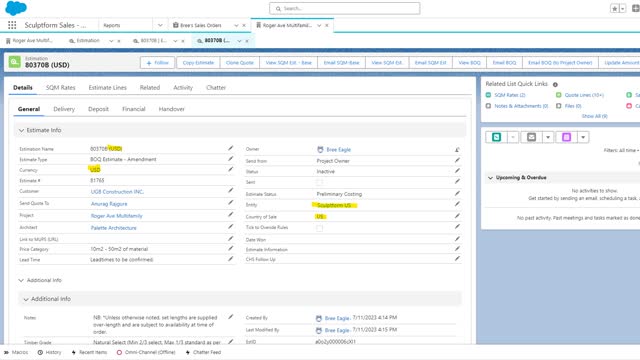
Task: Edit Notes field pencil icon
Action: 231,317
